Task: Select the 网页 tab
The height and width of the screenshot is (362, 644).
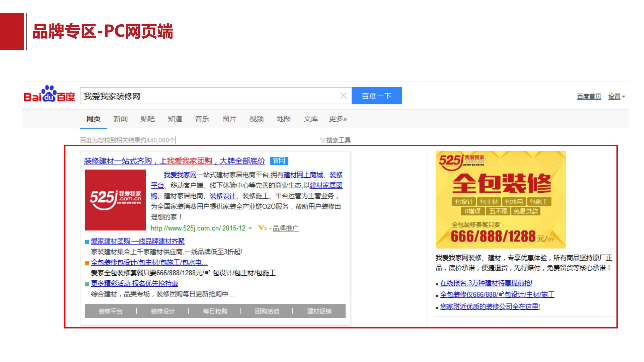Action: click(x=93, y=119)
